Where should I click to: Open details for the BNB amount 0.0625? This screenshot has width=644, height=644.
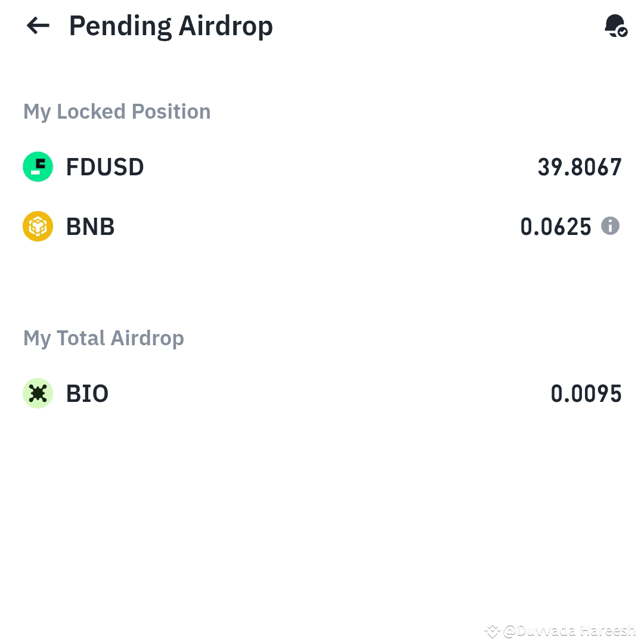(x=557, y=227)
